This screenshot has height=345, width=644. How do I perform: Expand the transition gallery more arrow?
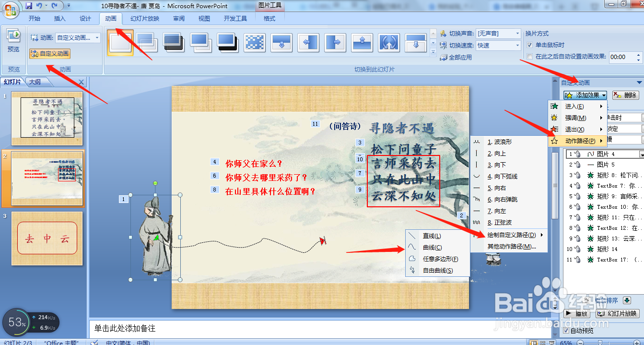(x=433, y=52)
